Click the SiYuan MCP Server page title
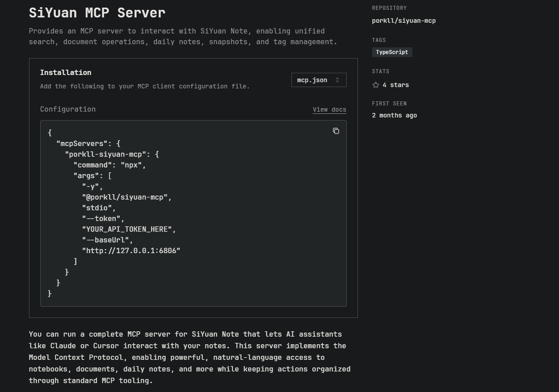This screenshot has width=559, height=392. point(97,13)
